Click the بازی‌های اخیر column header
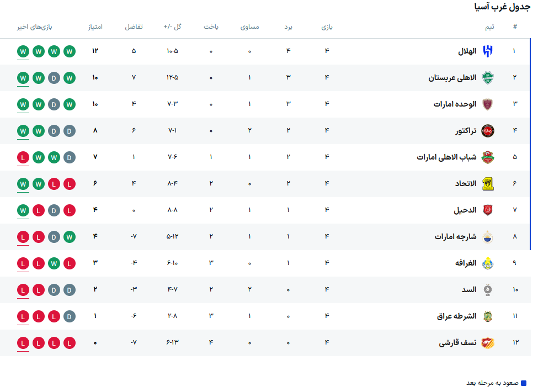The height and width of the screenshot is (392, 538). 34,27
